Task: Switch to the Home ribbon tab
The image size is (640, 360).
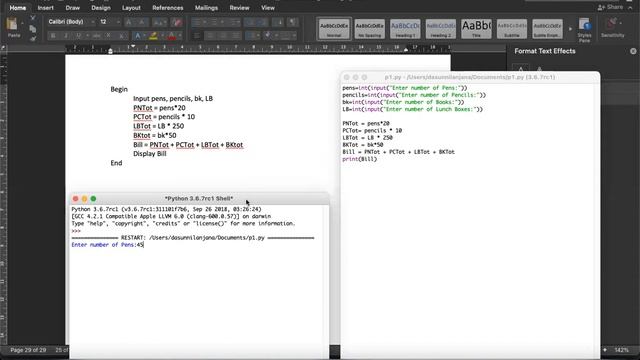Action: tap(18, 8)
